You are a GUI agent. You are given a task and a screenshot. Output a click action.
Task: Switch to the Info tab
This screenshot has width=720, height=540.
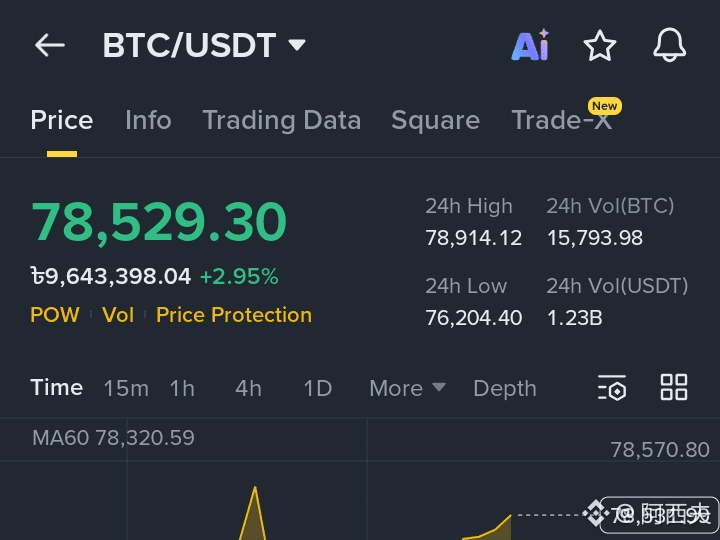pos(148,120)
